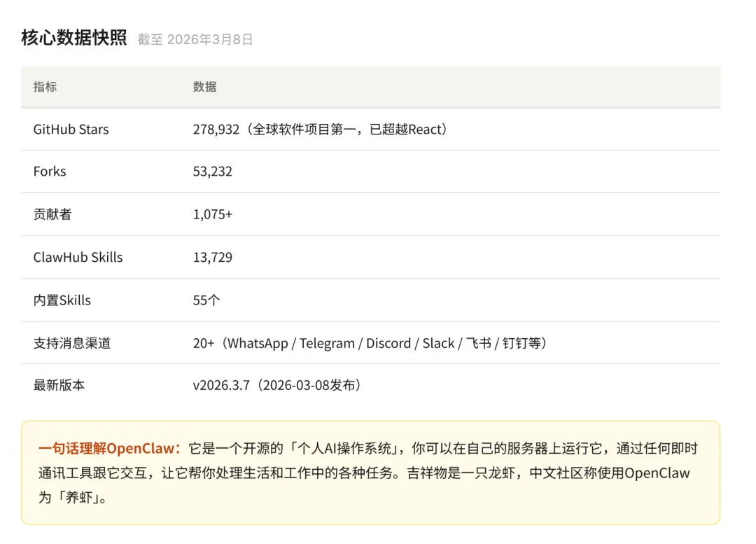Image resolution: width=756 pixels, height=544 pixels.
Task: Select the 贡献者 row label
Action: click(52, 214)
